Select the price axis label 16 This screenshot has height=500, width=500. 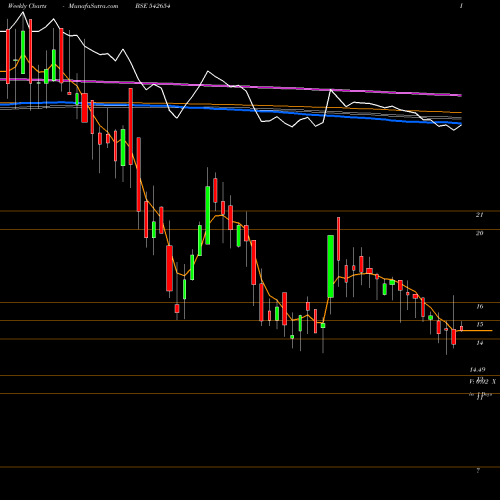tap(479, 307)
